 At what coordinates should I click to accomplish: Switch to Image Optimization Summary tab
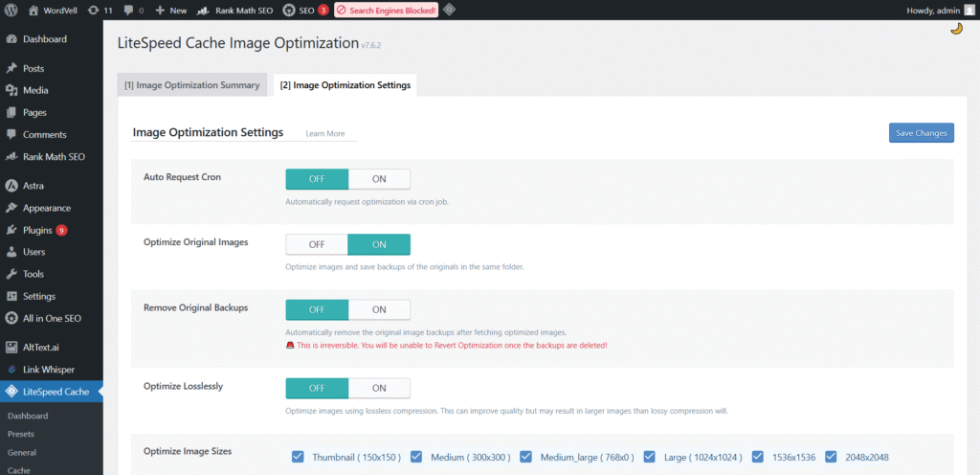(x=191, y=85)
